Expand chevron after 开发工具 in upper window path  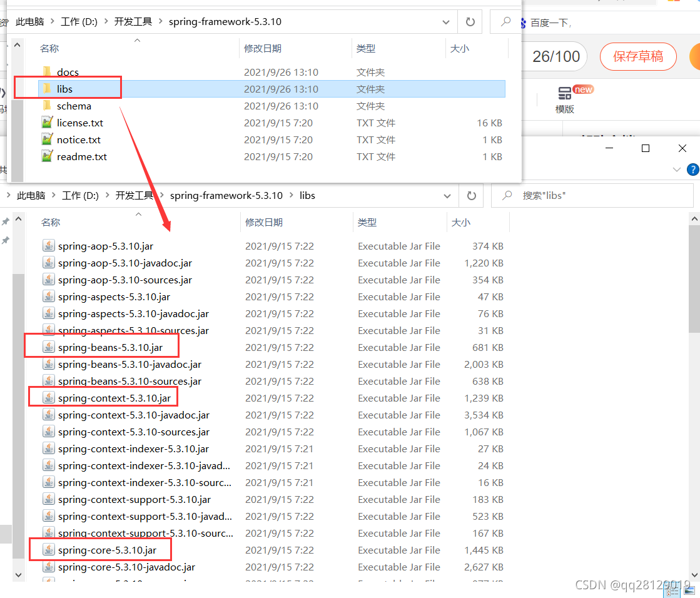pyautogui.click(x=160, y=21)
